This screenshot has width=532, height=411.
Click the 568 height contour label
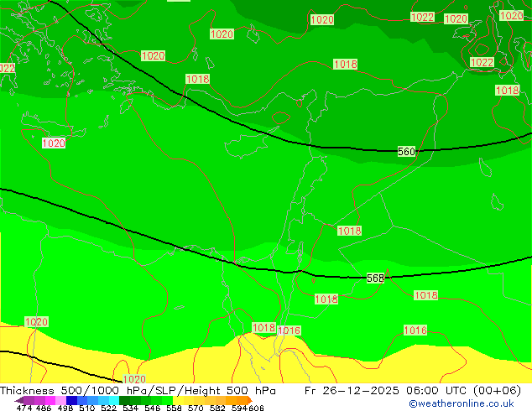coord(376,278)
